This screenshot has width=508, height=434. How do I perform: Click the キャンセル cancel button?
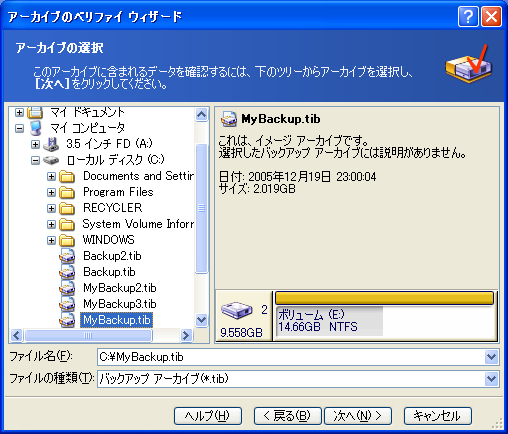tap(438, 416)
